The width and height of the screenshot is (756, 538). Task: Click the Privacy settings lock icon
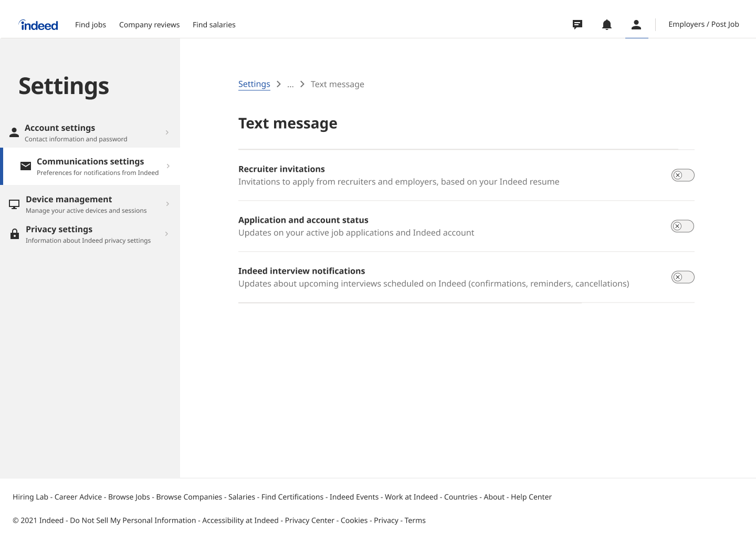tap(15, 234)
